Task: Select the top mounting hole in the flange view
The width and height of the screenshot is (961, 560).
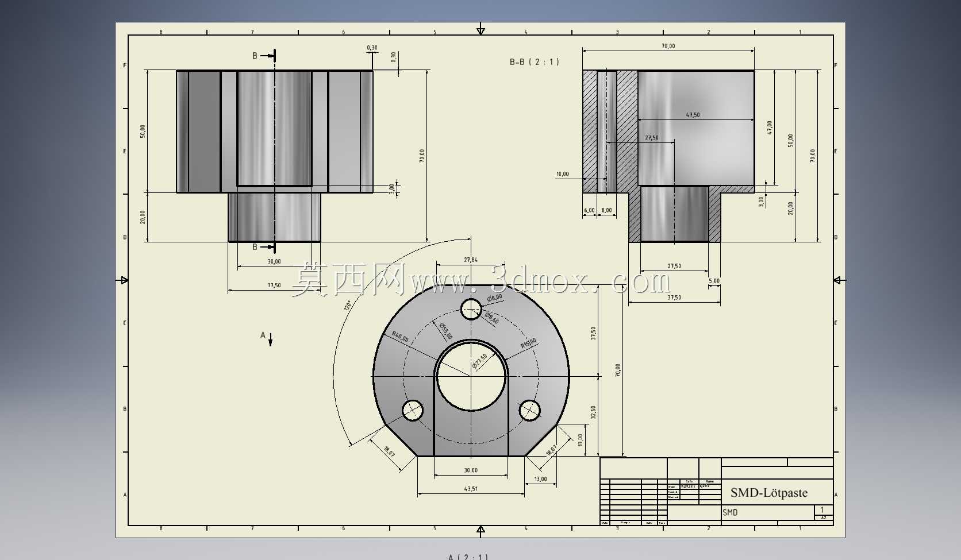Action: pos(471,309)
